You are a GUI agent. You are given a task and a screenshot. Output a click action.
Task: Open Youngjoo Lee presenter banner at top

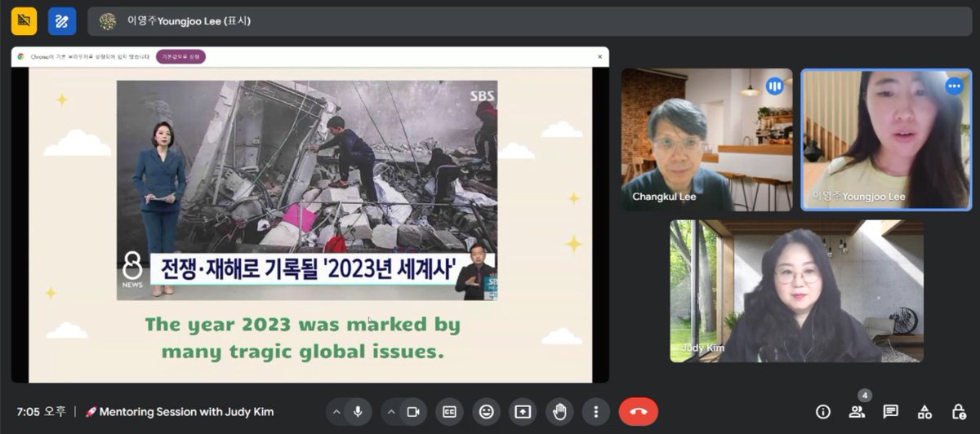tap(529, 21)
